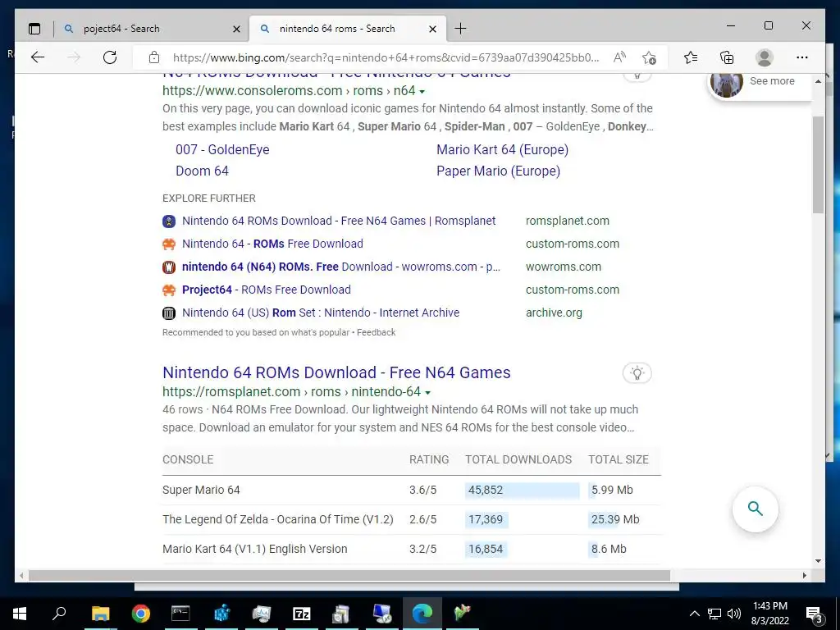Open the tab actions menu icon
The height and width of the screenshot is (630, 840).
pyautogui.click(x=34, y=29)
